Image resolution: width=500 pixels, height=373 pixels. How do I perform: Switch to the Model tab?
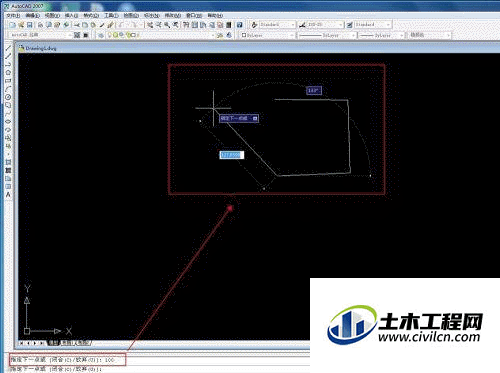(x=53, y=343)
